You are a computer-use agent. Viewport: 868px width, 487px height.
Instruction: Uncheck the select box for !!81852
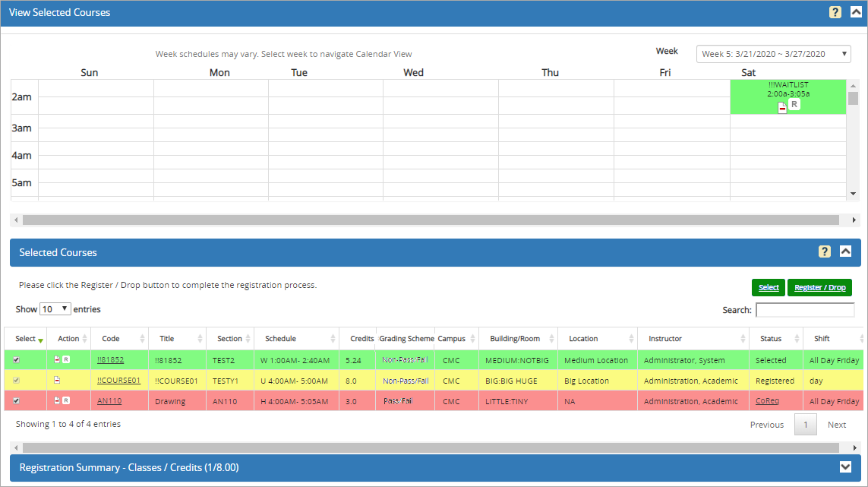[x=17, y=360]
